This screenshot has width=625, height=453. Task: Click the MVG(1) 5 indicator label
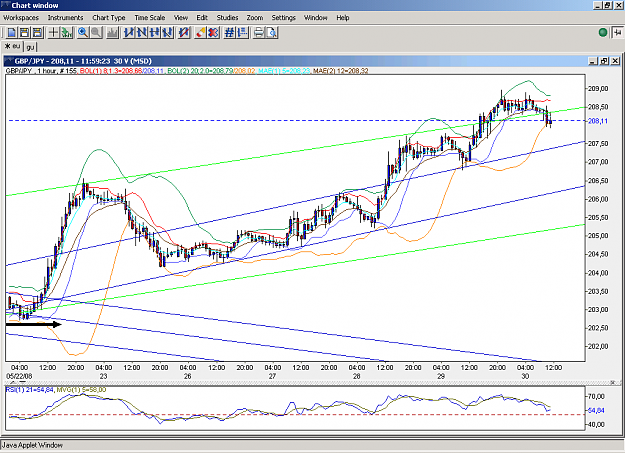tap(81, 390)
